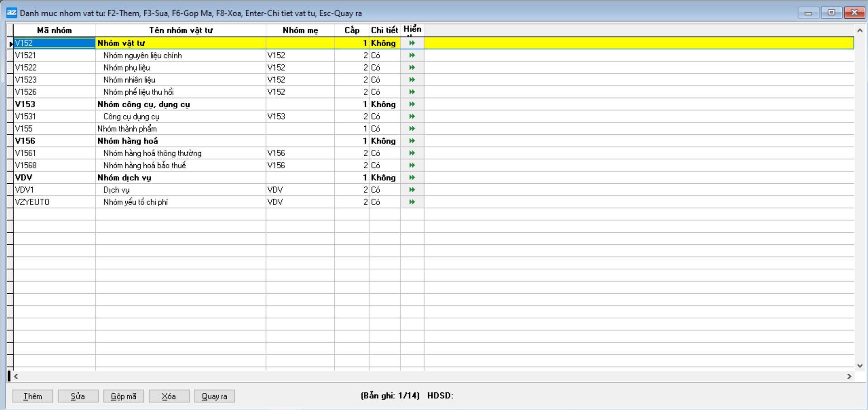Click the Gộp mã button

pyautogui.click(x=124, y=396)
